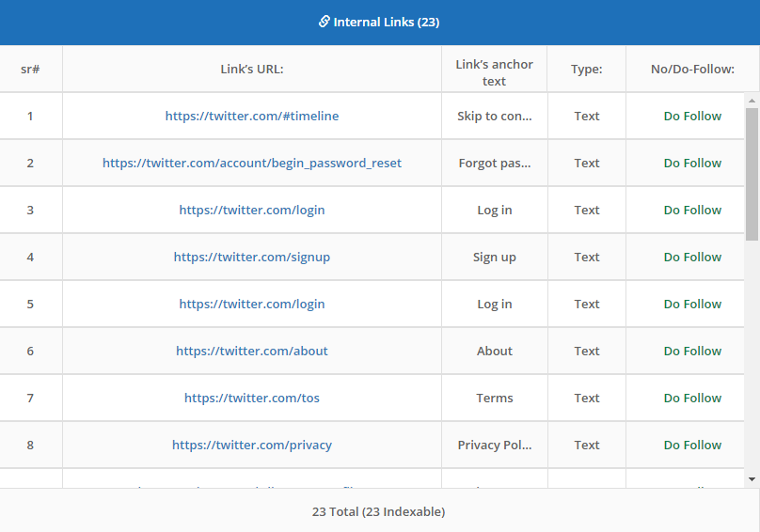Click the 'sr#' column header
Viewport: 760px width, 532px height.
pos(30,69)
